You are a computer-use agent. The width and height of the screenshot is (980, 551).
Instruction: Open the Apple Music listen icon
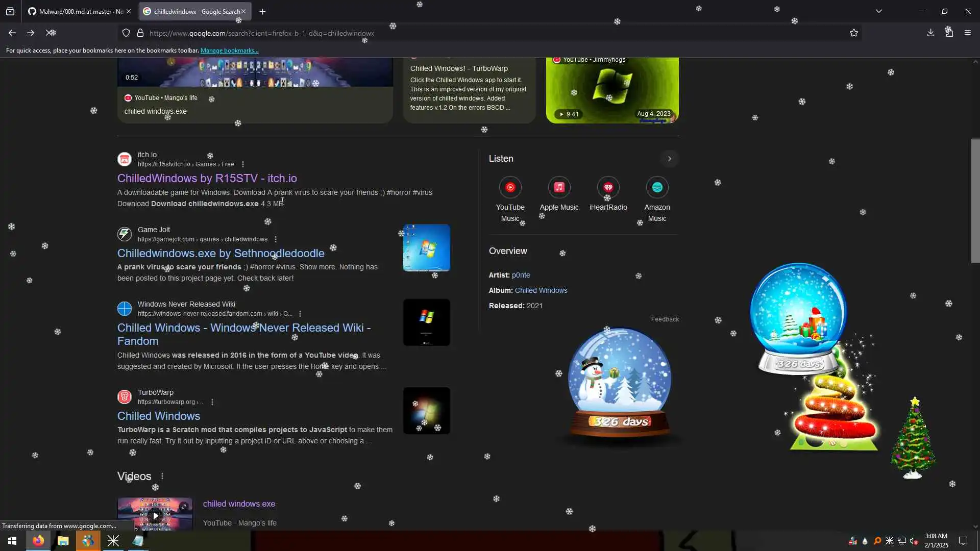click(x=559, y=188)
